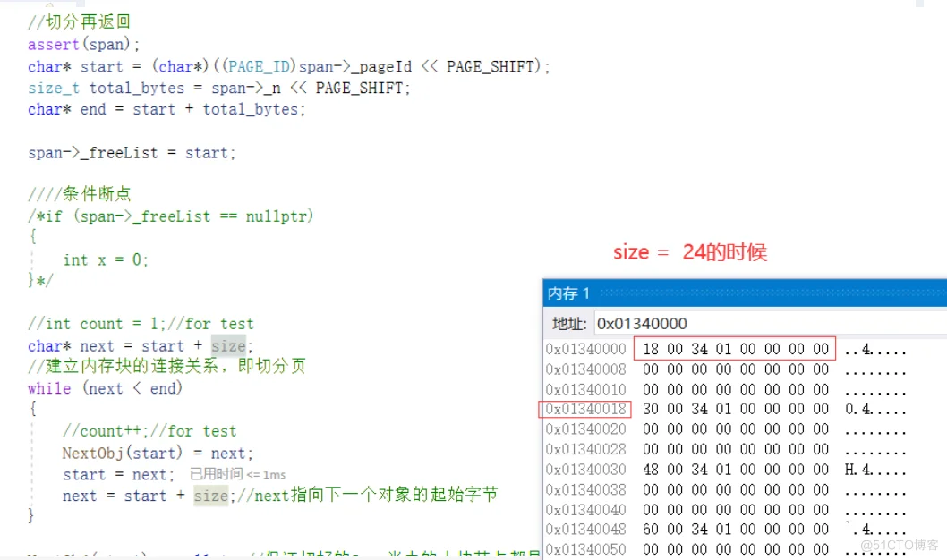Click the commented /*if (span->_freeList == nullptr) line
Viewport: 947px width, 560px height.
(170, 216)
